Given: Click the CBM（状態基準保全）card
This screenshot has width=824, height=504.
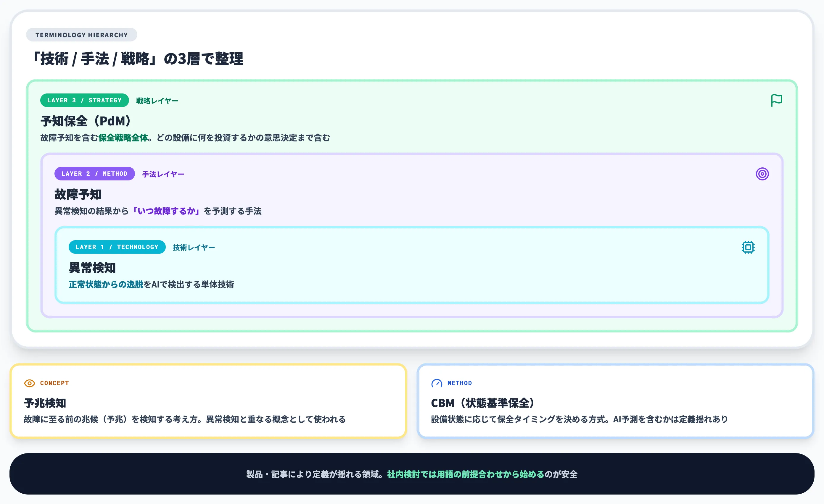Looking at the screenshot, I should 615,401.
